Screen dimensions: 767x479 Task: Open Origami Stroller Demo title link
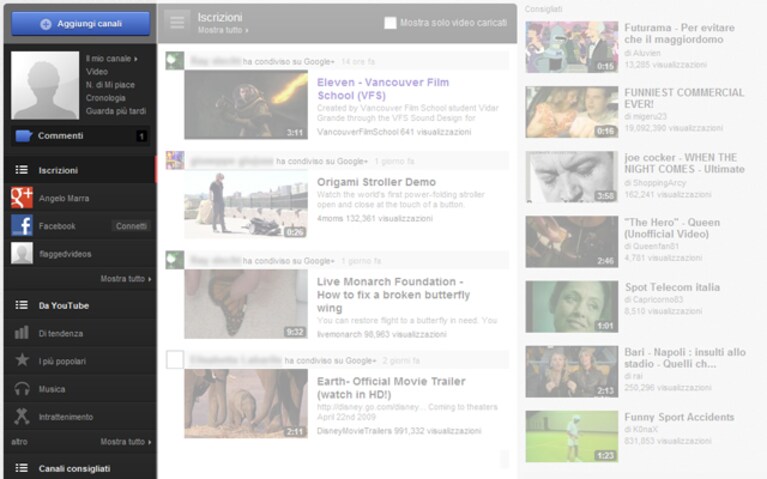click(x=376, y=182)
